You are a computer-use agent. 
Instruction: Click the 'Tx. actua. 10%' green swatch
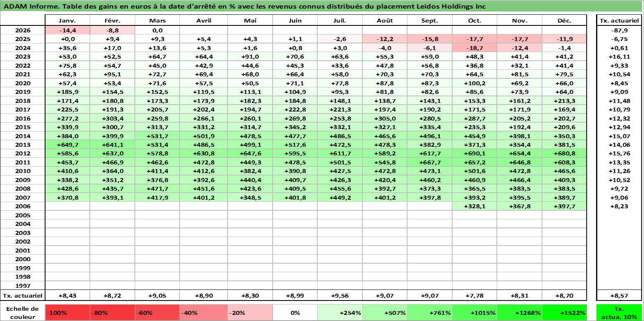click(619, 312)
